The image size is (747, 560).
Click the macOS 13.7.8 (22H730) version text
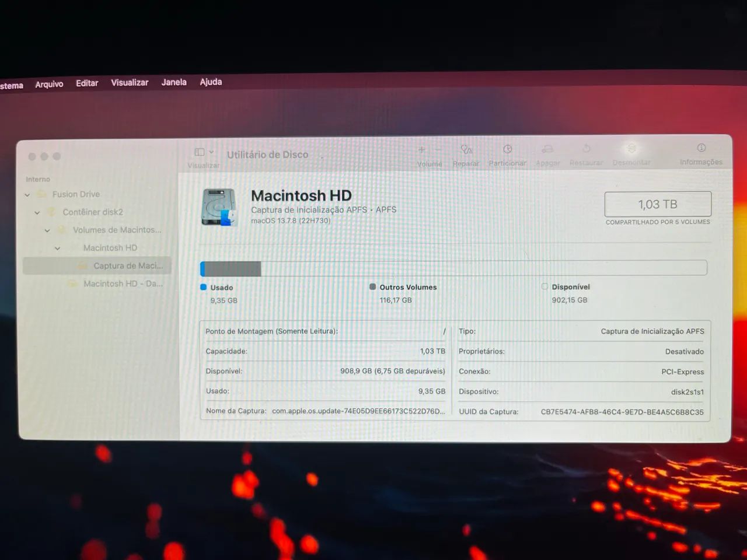tap(291, 220)
